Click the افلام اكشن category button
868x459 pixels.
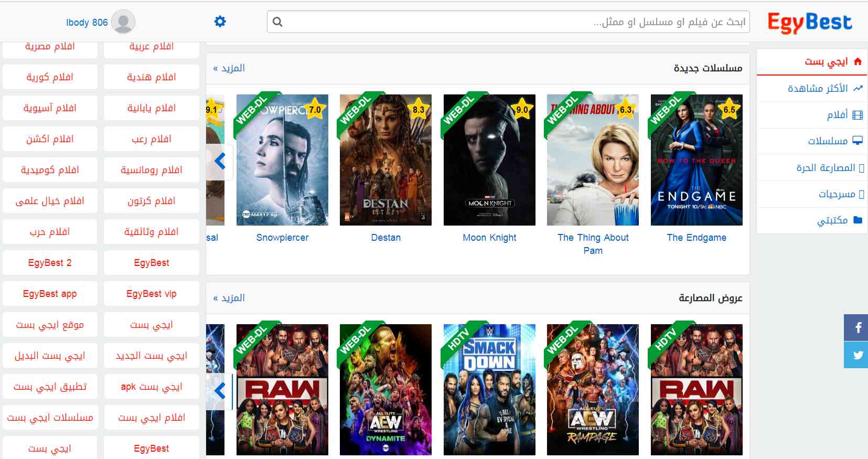pos(50,139)
